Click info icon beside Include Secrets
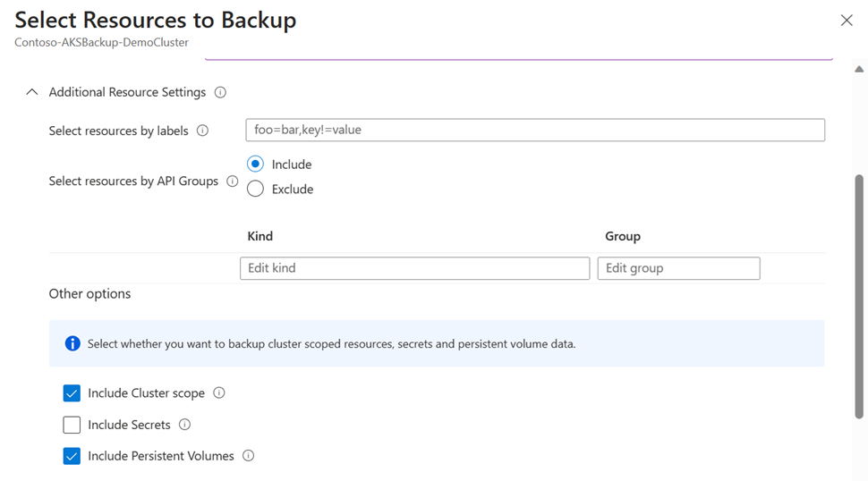 point(185,425)
